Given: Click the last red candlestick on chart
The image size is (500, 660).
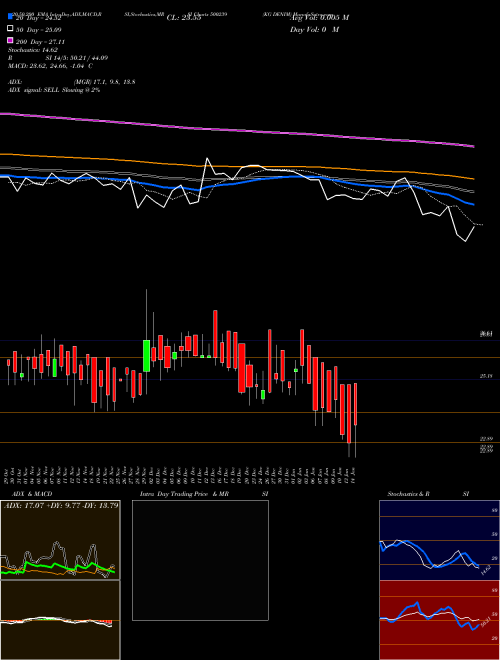Looking at the screenshot, I should [356, 404].
